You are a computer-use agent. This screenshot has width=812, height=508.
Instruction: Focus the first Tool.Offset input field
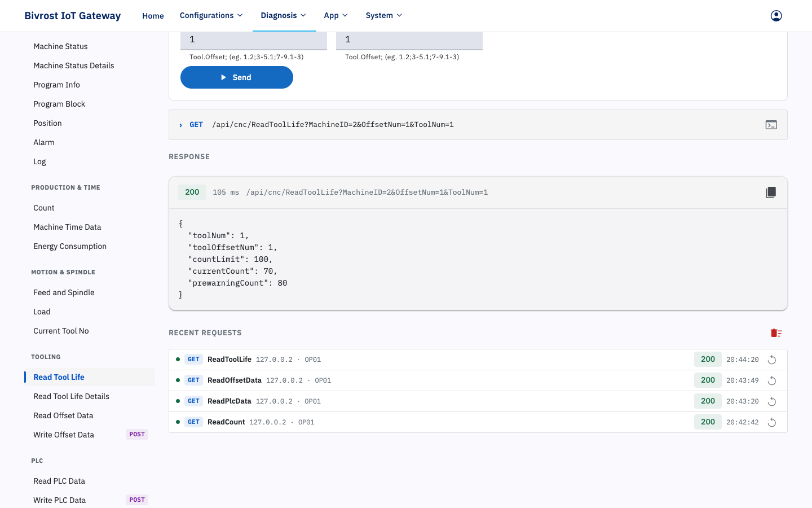coord(254,40)
